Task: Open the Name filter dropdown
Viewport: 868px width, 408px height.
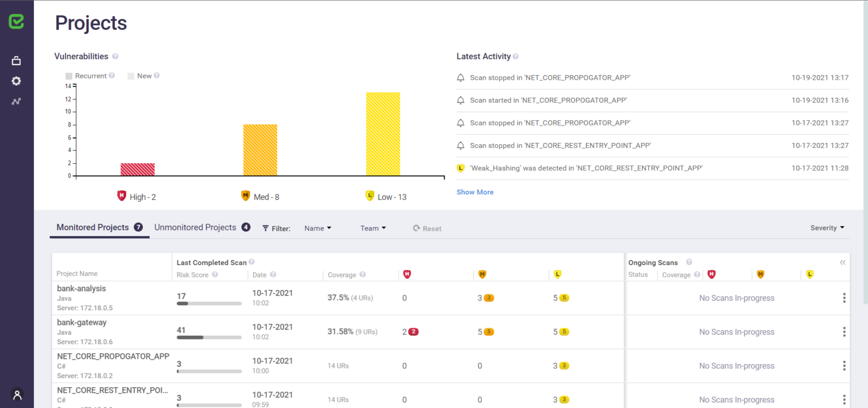Action: click(x=317, y=228)
